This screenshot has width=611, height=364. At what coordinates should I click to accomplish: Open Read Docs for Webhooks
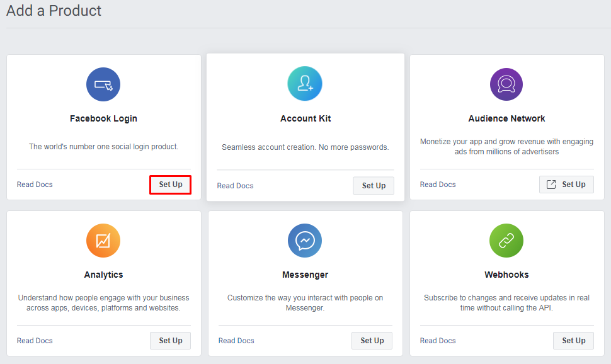coord(438,341)
